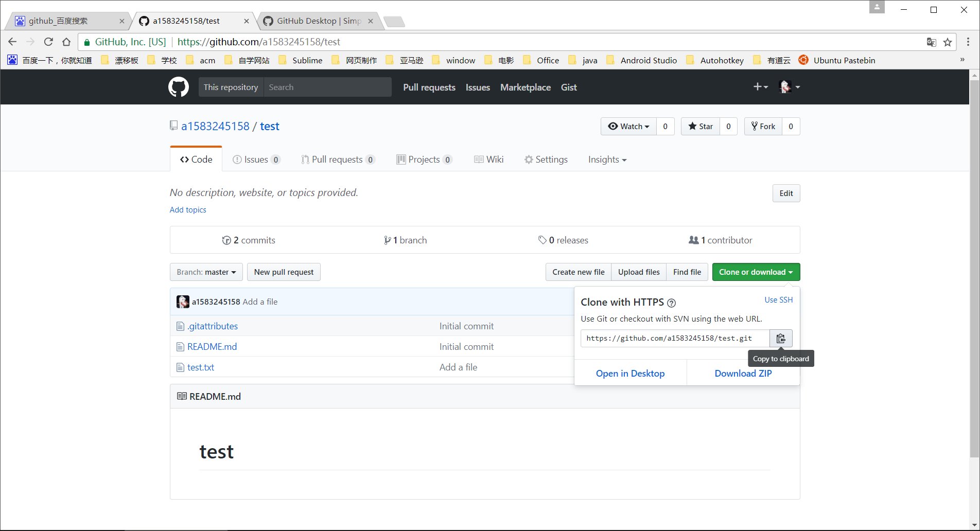Viewport: 980px width, 531px height.
Task: Click the browser back arrow
Action: 12,42
